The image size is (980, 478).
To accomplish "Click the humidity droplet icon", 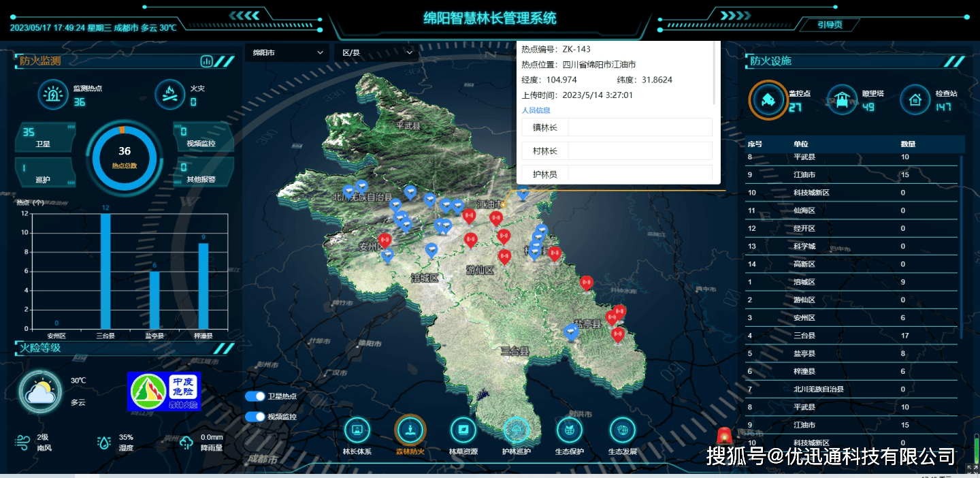I will 104,443.
